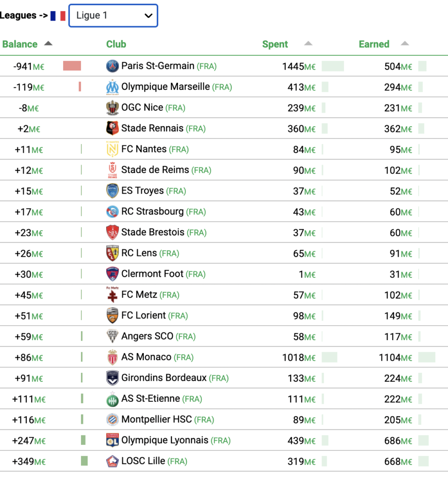Click the Montpellier HSC crest icon
This screenshot has width=448, height=479.
112,420
